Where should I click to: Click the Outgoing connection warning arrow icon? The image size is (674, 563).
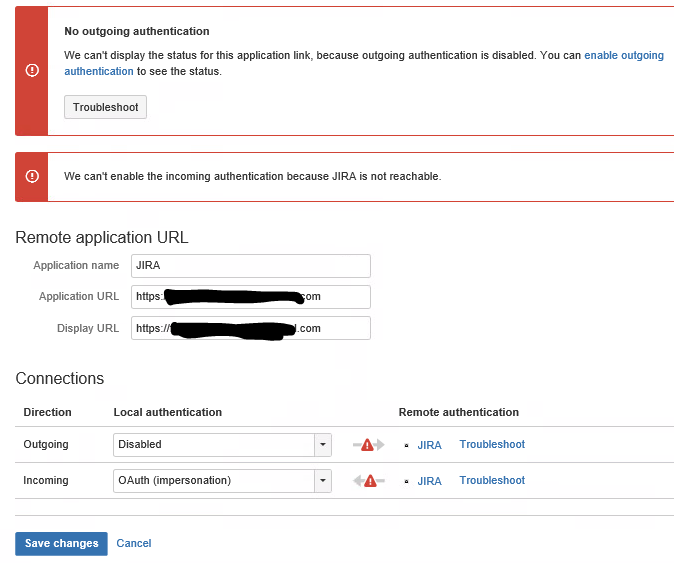pos(368,445)
